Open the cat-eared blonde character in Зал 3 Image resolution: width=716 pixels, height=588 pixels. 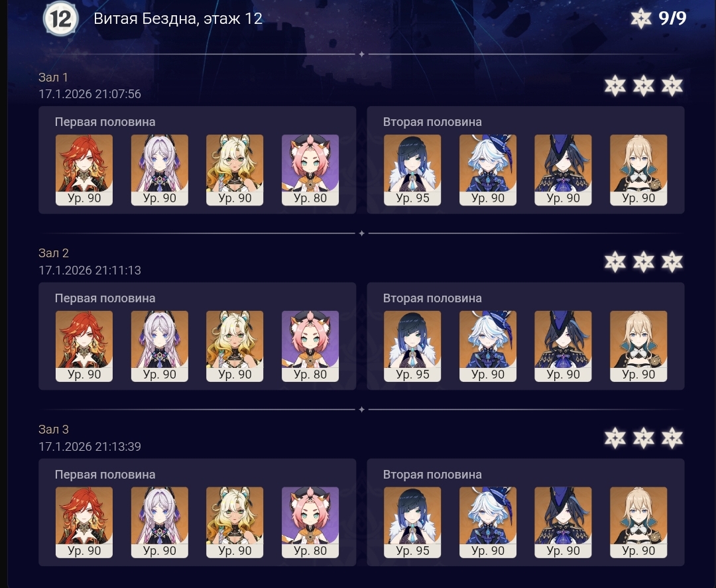tap(235, 522)
